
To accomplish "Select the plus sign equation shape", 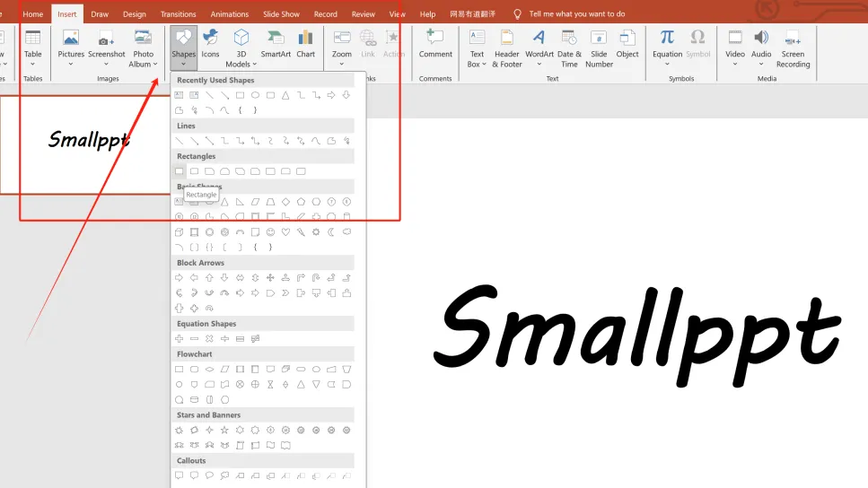I will [179, 338].
